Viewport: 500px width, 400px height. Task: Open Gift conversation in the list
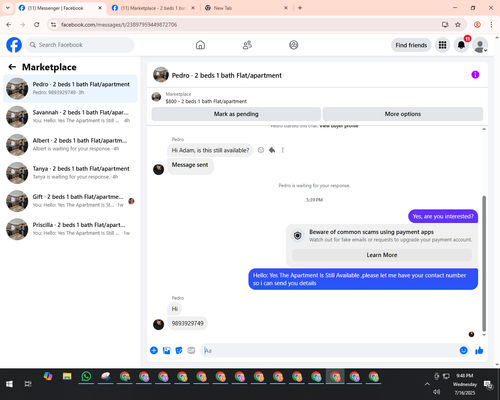tap(70, 201)
